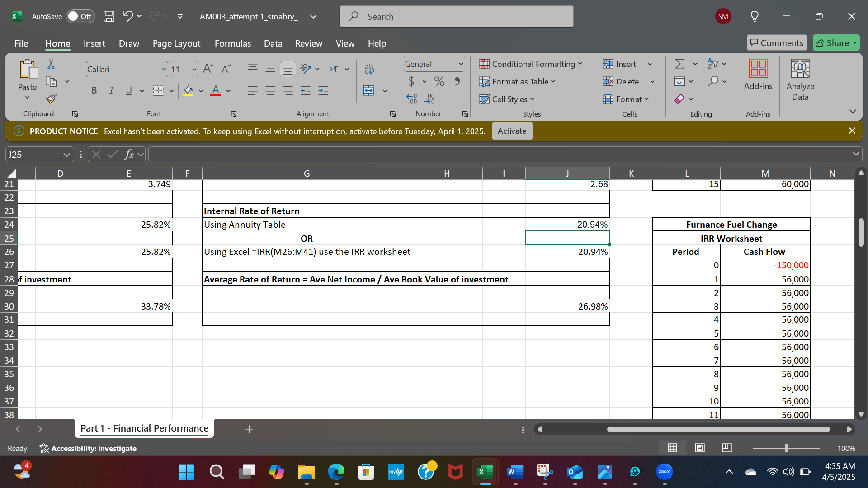Apply underline to the cell text

[129, 90]
